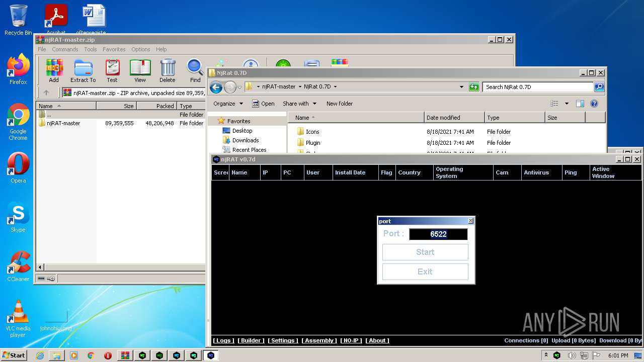This screenshot has height=362, width=644.
Task: Click search magnifier in explorer window
Action: (x=599, y=87)
